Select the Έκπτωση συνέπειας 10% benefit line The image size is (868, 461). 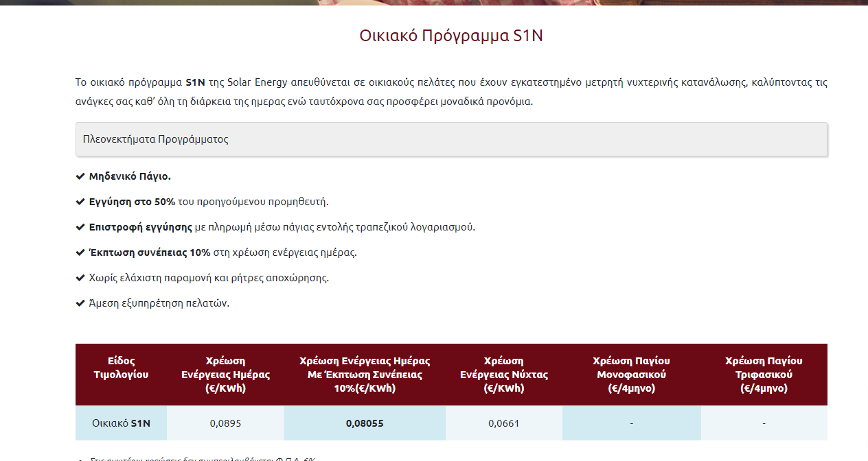point(223,252)
